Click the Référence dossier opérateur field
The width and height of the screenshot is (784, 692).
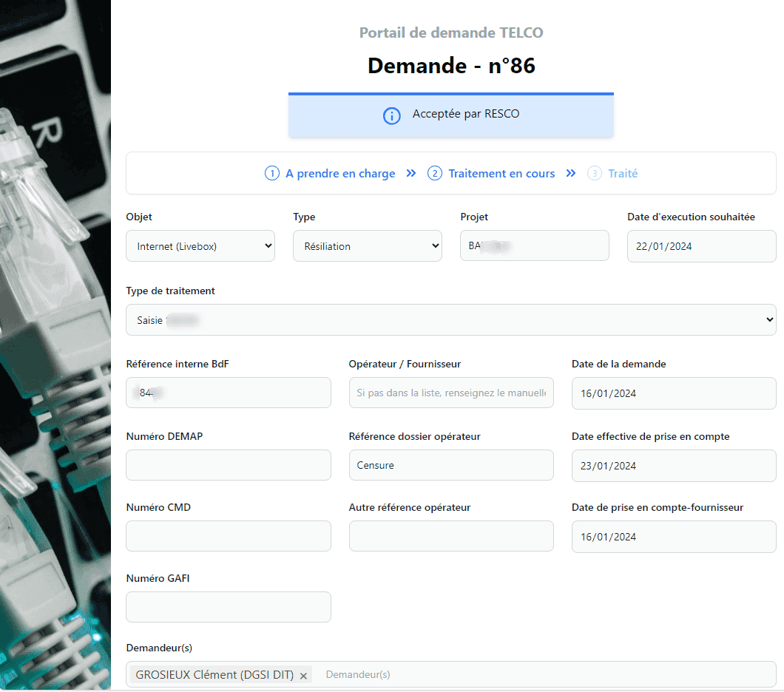point(450,465)
